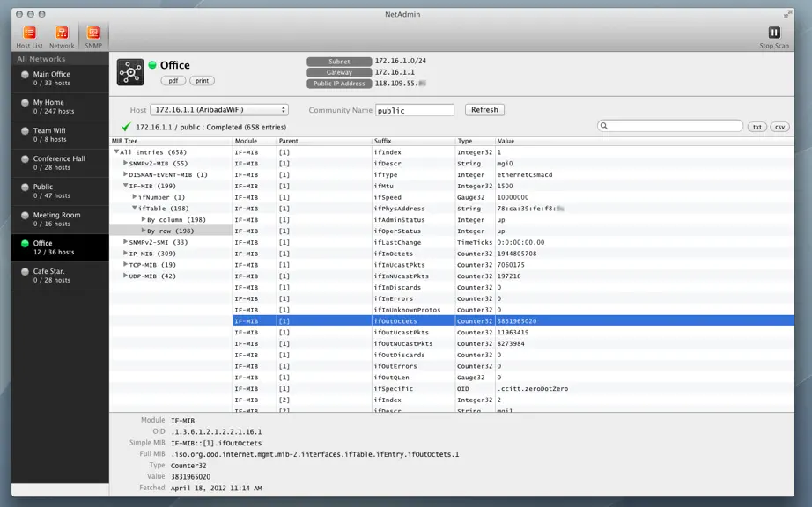
Task: Select Meeting Room network in sidebar
Action: 60,219
